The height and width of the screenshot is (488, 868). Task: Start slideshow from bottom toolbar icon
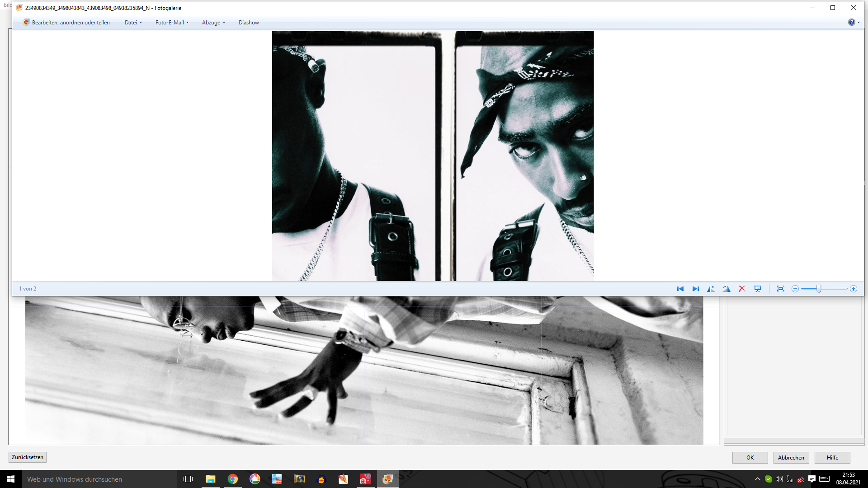(x=758, y=289)
